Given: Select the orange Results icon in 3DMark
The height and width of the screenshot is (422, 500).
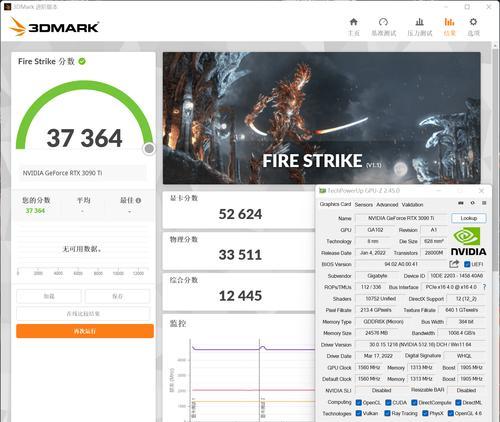Looking at the screenshot, I should click(449, 22).
